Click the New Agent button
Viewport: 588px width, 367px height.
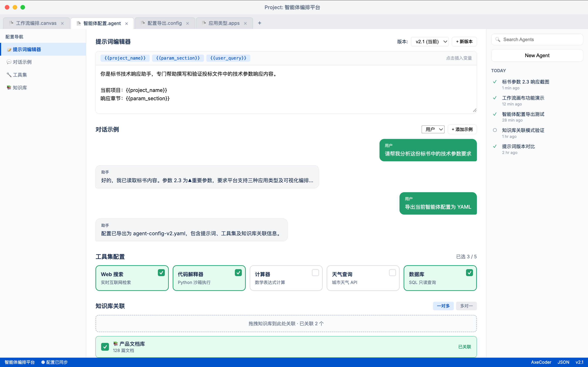[x=537, y=55]
